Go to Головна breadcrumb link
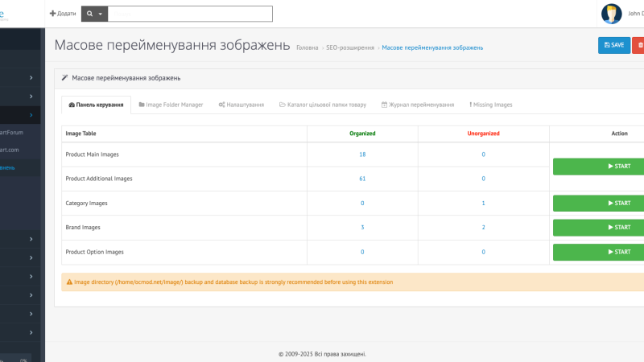644x362 pixels. (308, 47)
